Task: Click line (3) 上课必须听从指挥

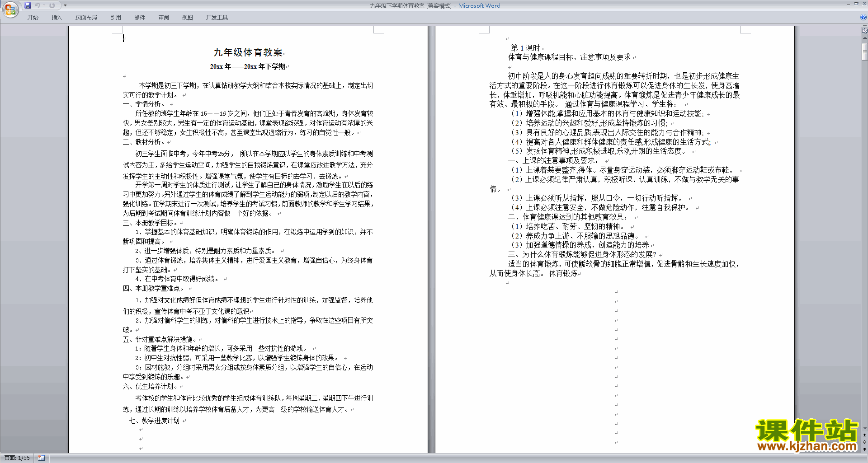Action: click(x=597, y=198)
